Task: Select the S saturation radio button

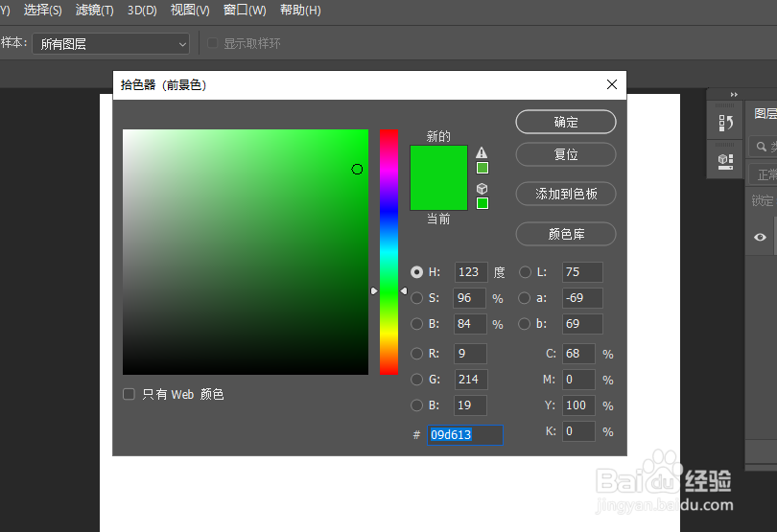Action: pyautogui.click(x=416, y=298)
